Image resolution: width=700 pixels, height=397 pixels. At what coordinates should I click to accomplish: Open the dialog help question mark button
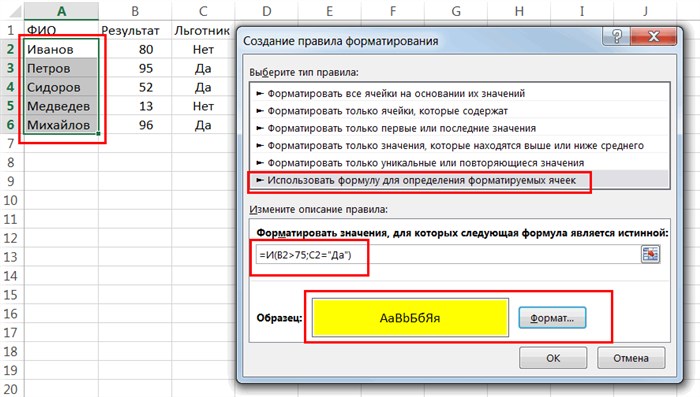(617, 37)
